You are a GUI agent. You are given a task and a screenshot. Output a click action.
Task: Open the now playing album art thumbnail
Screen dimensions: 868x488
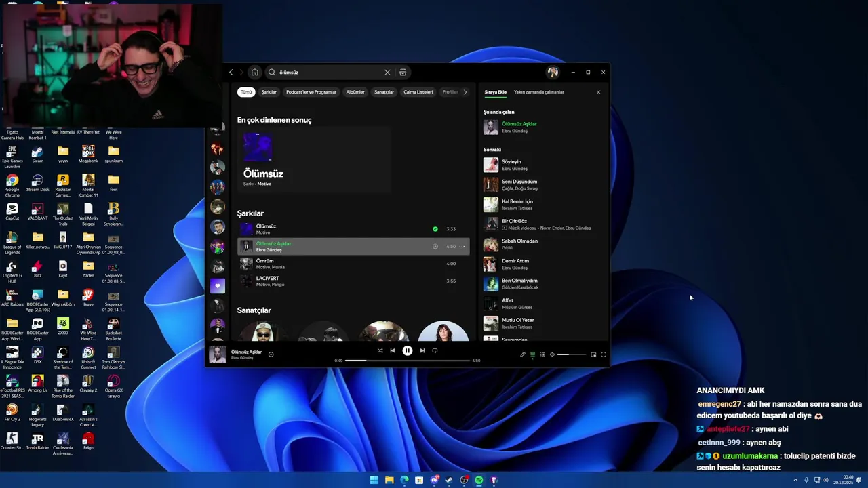pyautogui.click(x=218, y=354)
